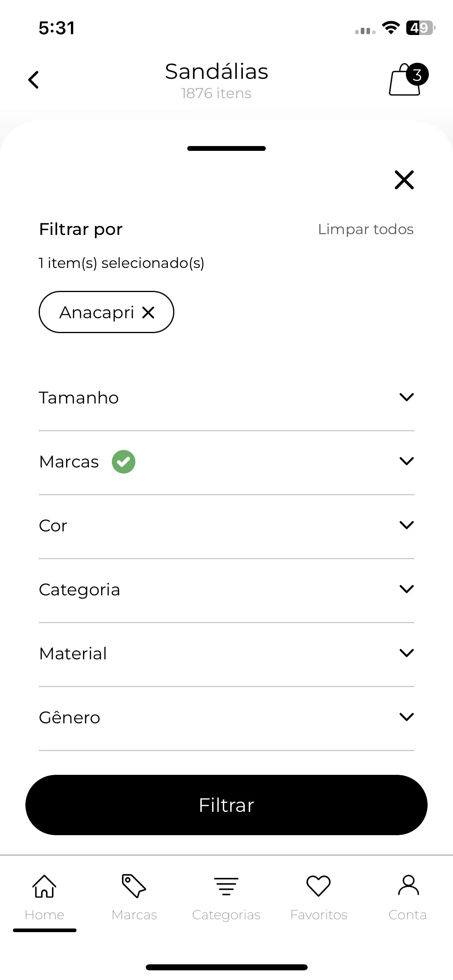Apply filters with the Filtrar button
The width and height of the screenshot is (453, 980).
pyautogui.click(x=226, y=805)
